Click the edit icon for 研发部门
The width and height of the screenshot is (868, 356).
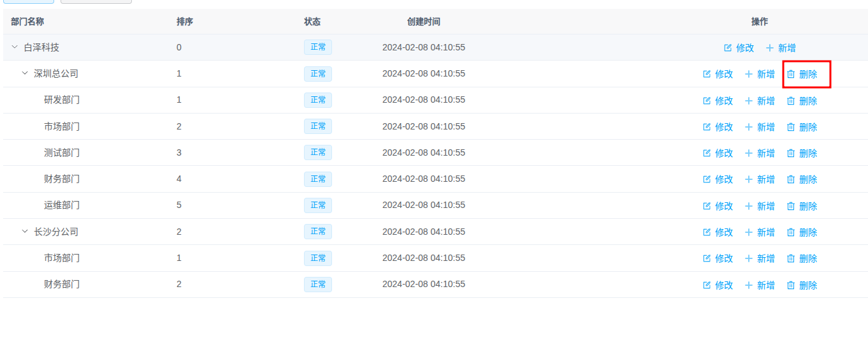point(707,101)
